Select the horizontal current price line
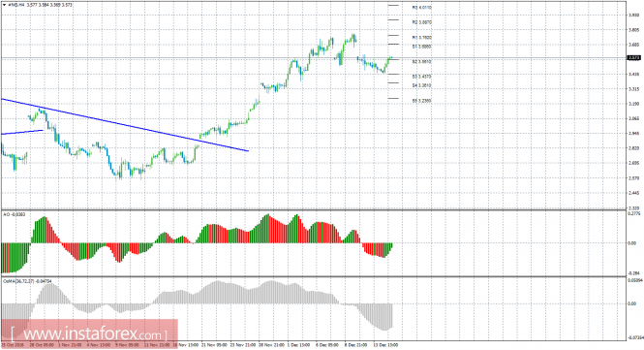The height and width of the screenshot is (350, 644). (x=314, y=58)
